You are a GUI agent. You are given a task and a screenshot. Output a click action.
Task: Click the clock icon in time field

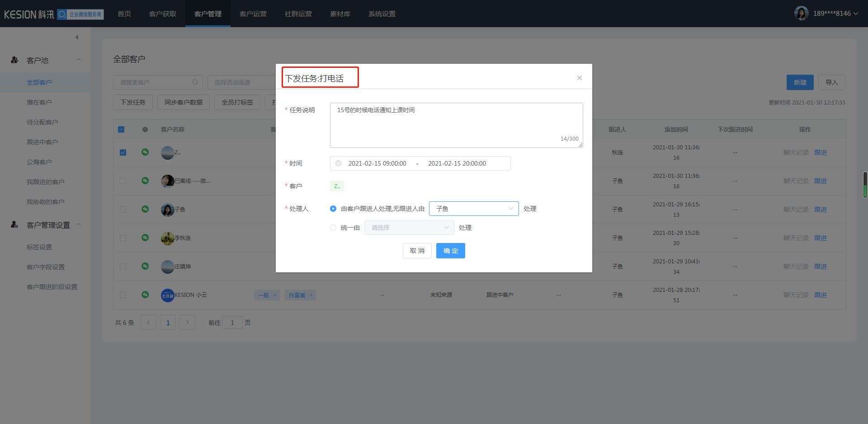pos(339,163)
